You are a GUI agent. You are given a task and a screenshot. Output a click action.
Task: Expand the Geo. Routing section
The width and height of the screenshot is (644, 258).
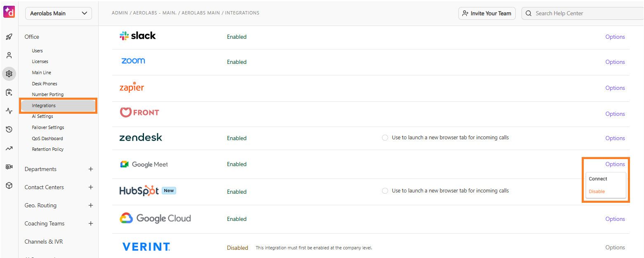tap(91, 205)
